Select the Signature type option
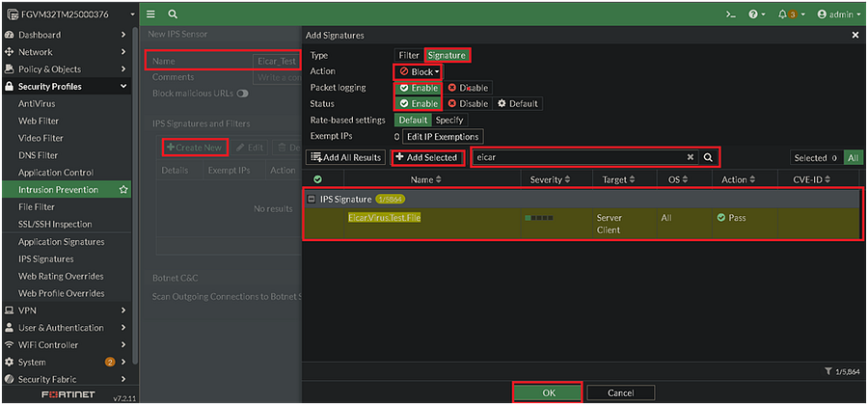Viewport: 868px width, 405px height. 447,55
